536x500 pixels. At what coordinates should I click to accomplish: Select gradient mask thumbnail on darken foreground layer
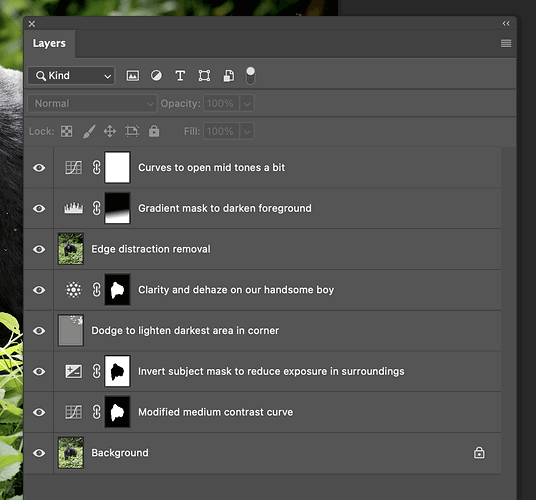[117, 208]
